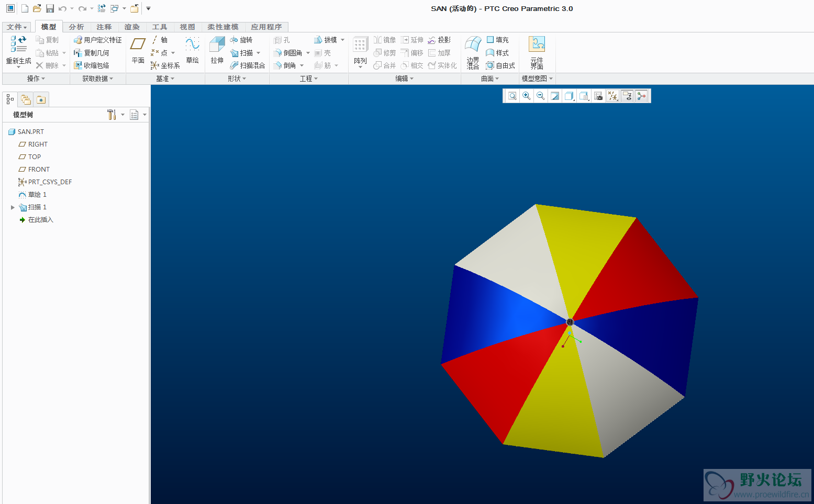Save the model using the floppy disk icon

[x=50, y=8]
